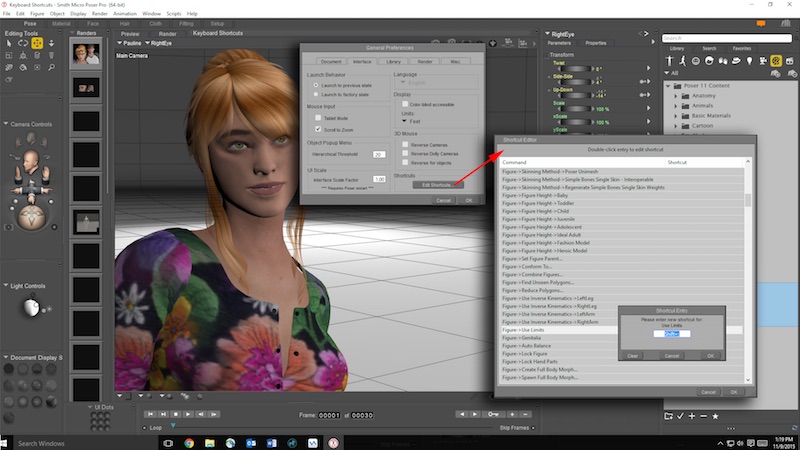Switch to the Properties tab
The height and width of the screenshot is (450, 800).
[x=595, y=43]
